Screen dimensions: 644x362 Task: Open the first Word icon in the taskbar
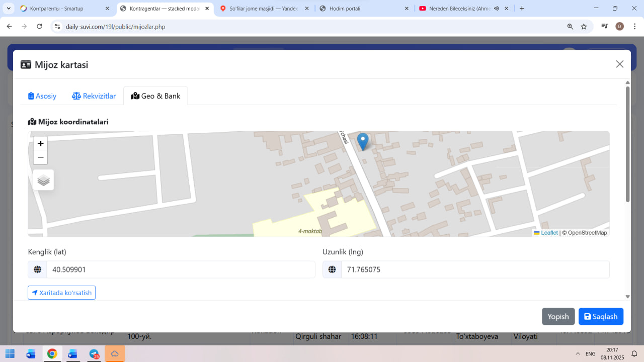(31, 353)
